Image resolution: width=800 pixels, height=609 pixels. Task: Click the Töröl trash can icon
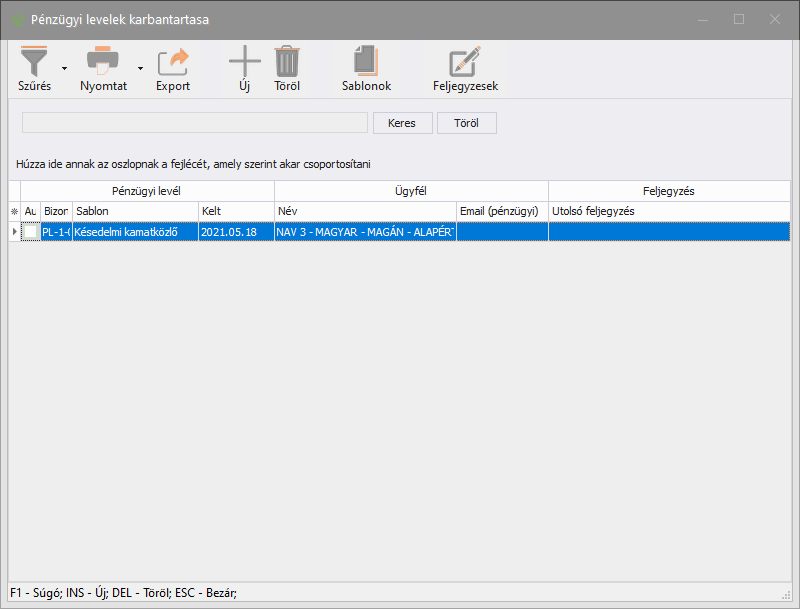[287, 62]
